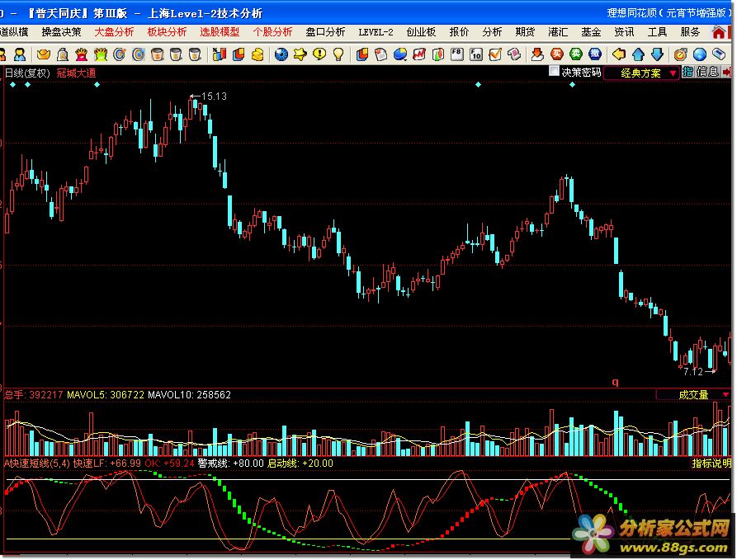Open the 工具 menu
Image resolution: width=737 pixels, height=560 pixels.
[x=657, y=32]
